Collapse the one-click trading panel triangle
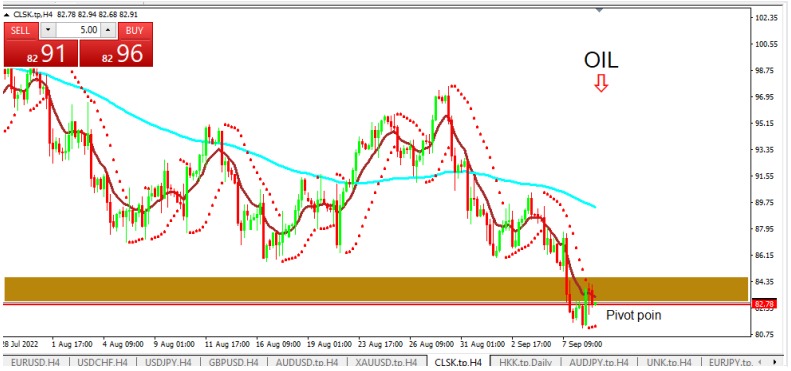This screenshot has height=371, width=791. coord(7,14)
